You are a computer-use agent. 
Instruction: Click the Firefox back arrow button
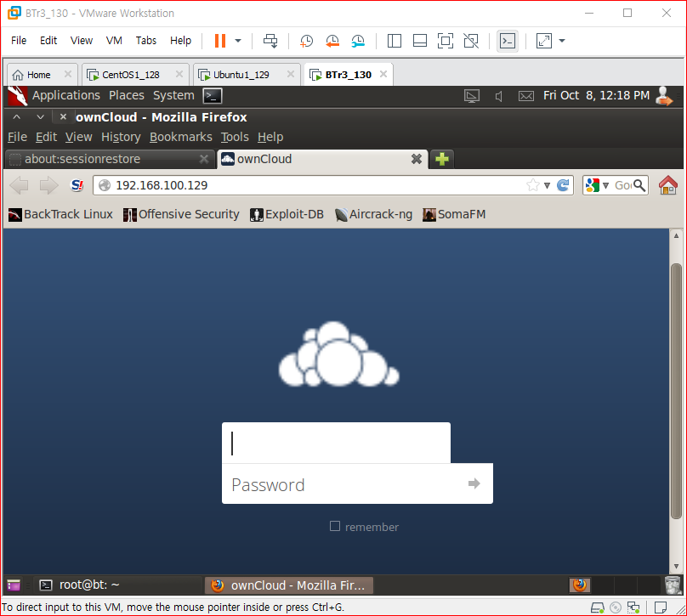(19, 185)
